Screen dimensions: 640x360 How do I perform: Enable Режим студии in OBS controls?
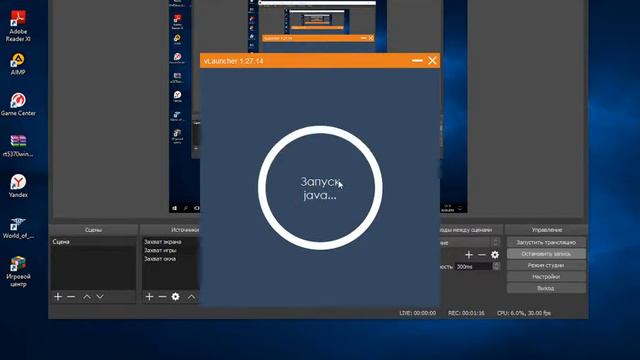[546, 265]
